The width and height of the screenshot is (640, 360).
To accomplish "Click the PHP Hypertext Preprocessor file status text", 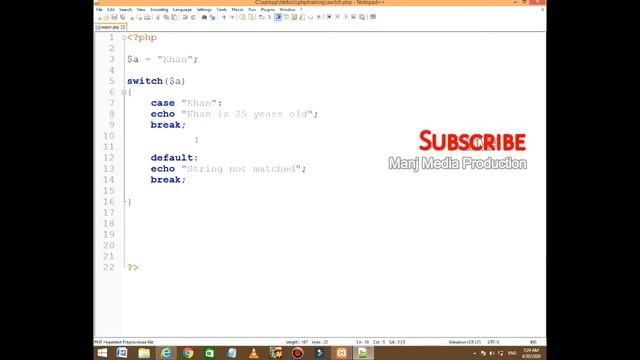I will [x=124, y=342].
